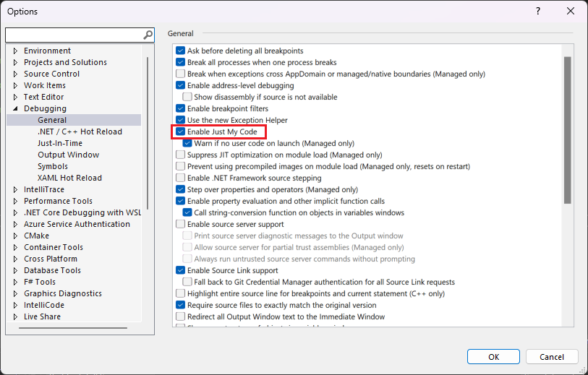Toggle Use the new Exception Helper
Viewport: 588px width, 375px height.
coord(181,120)
